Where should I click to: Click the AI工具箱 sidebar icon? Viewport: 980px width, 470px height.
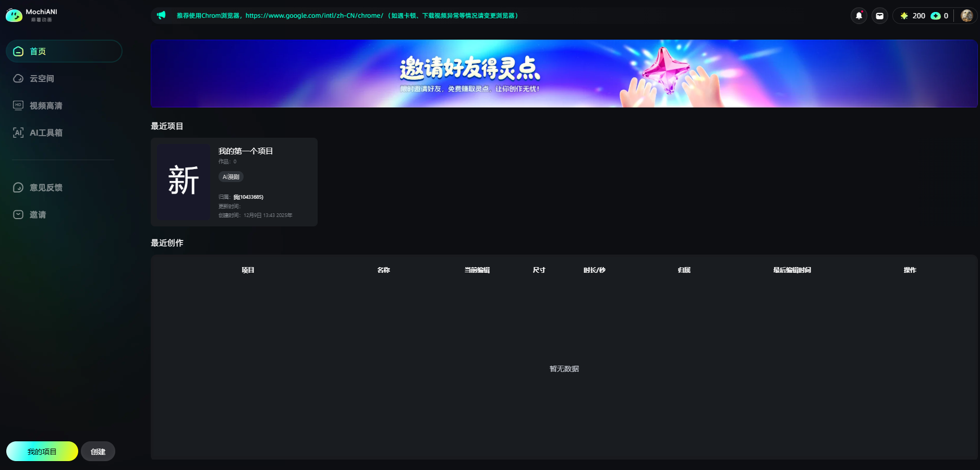tap(18, 132)
